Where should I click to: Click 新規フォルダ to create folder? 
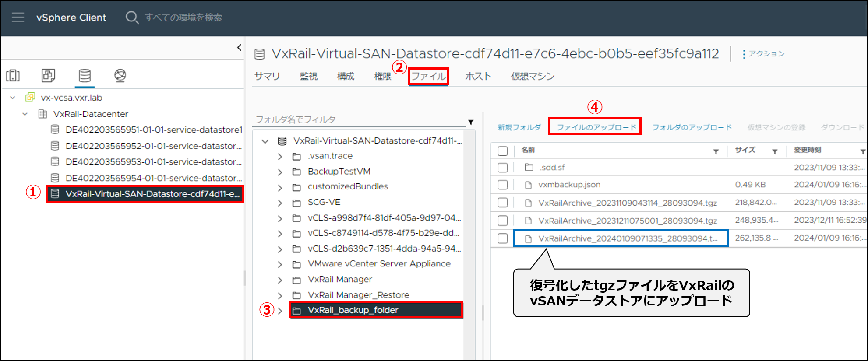click(519, 127)
